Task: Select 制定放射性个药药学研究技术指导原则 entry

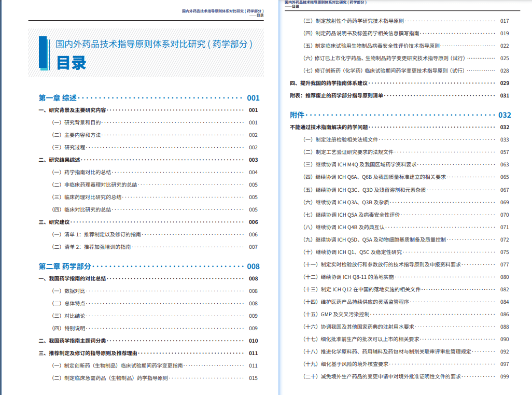Action: 406,21
